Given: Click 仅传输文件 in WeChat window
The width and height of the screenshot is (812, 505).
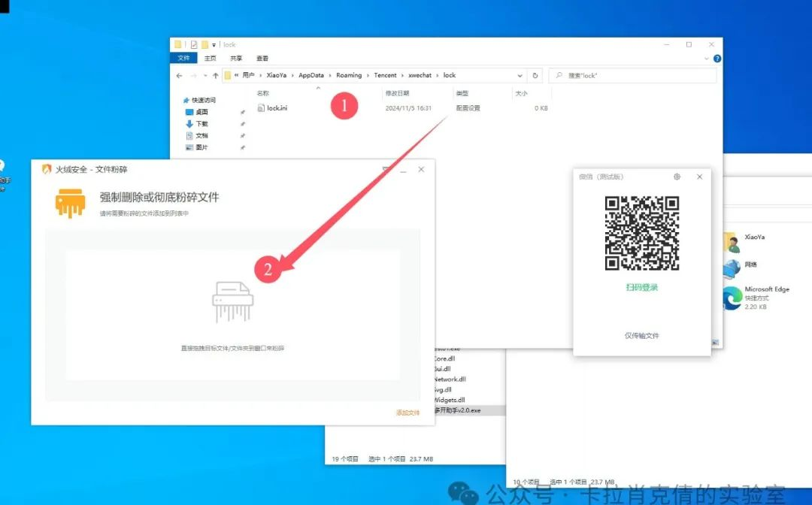Looking at the screenshot, I should [x=641, y=335].
